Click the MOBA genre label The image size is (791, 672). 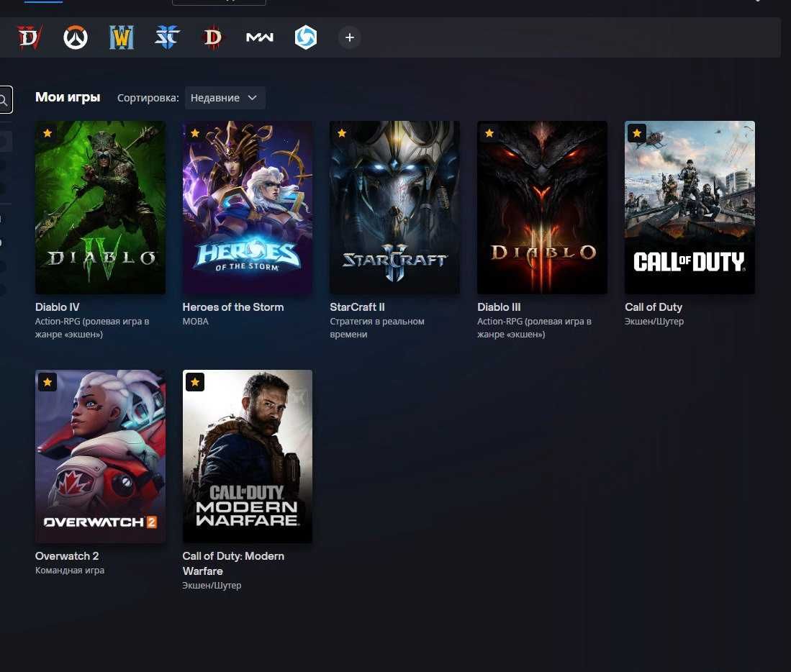(x=196, y=321)
